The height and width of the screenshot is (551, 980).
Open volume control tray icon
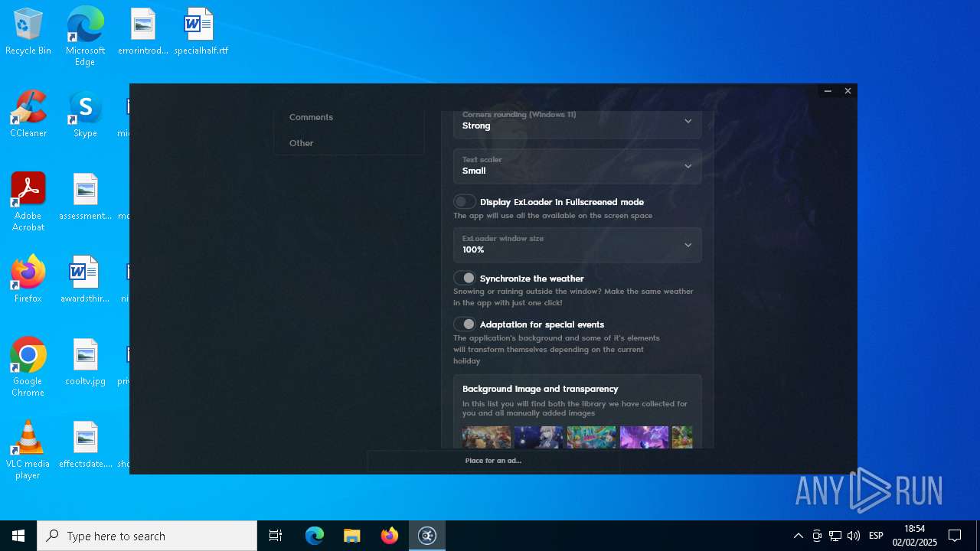[854, 536]
